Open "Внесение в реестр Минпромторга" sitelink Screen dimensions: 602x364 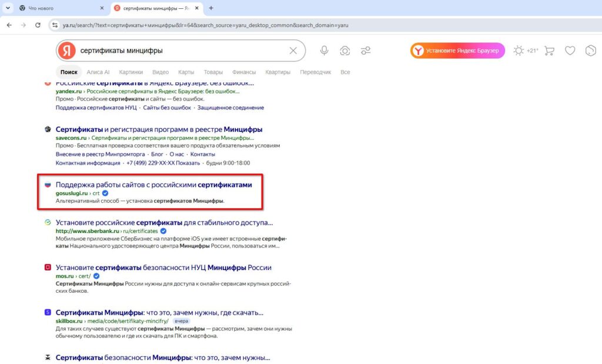click(x=100, y=154)
